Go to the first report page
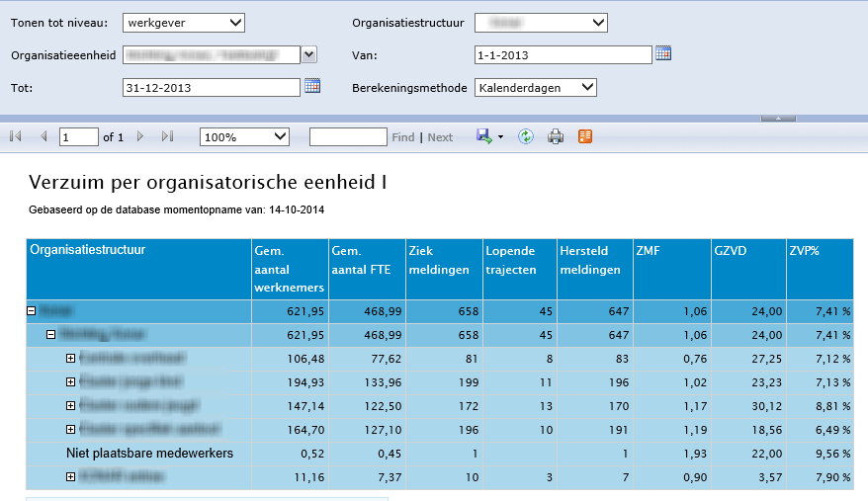868x501 pixels. click(x=16, y=137)
